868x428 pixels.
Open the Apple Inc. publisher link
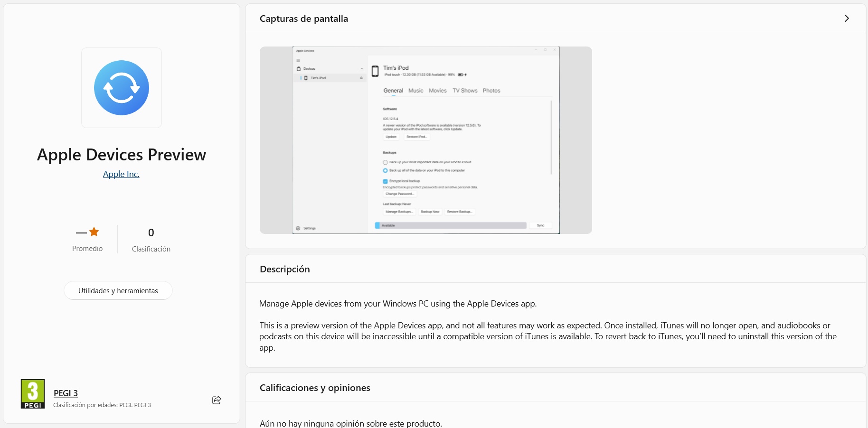click(x=121, y=174)
